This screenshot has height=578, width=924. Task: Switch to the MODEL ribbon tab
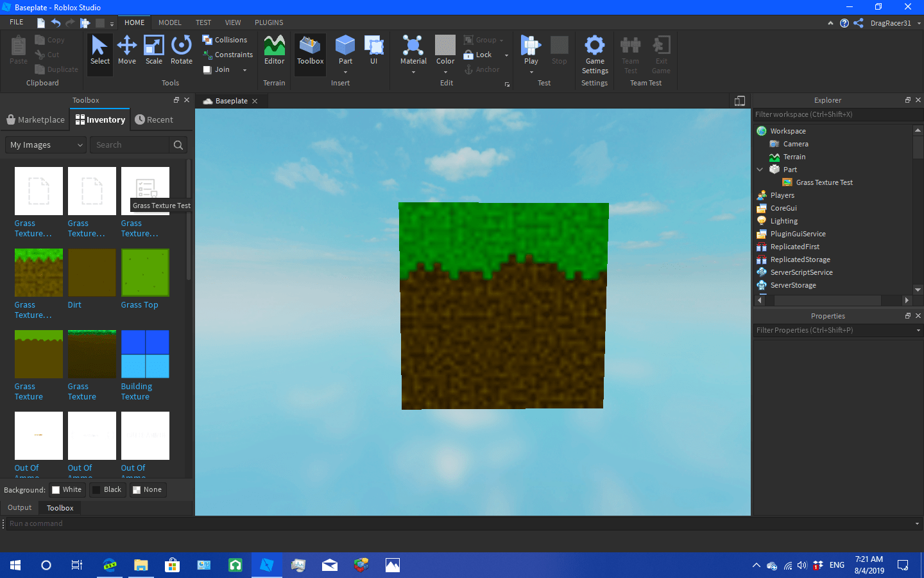click(170, 22)
